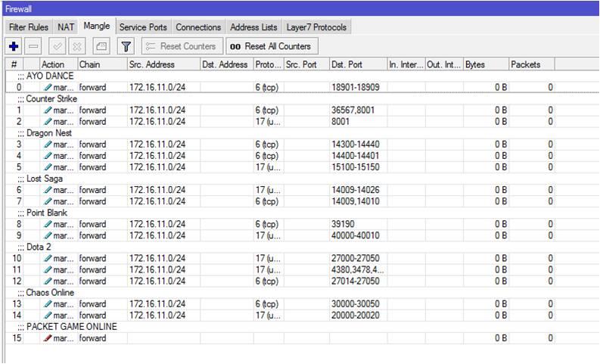This screenshot has width=600, height=364.
Task: Click the pencil mark icon in rule 11
Action: click(x=48, y=270)
